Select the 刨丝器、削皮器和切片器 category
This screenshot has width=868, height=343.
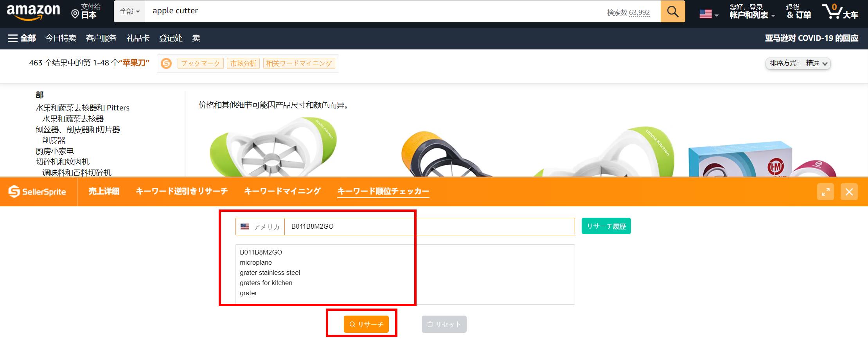click(x=78, y=130)
